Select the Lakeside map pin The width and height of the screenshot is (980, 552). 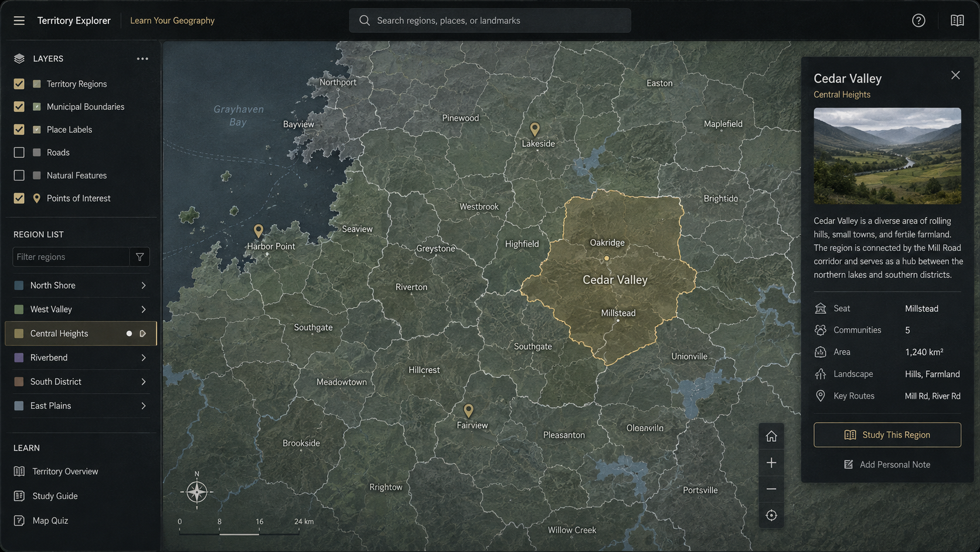[x=535, y=129]
